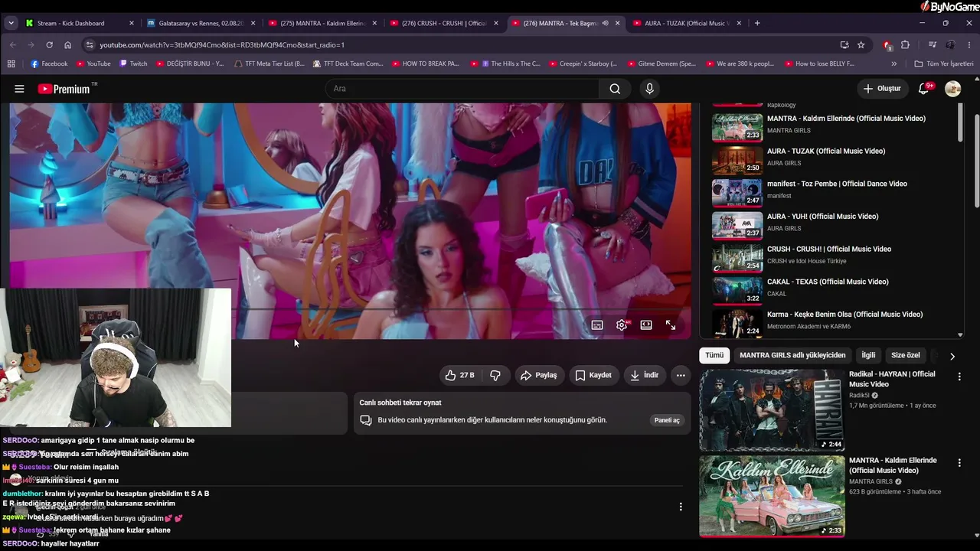
Task: Open a new browser tab
Action: (757, 23)
